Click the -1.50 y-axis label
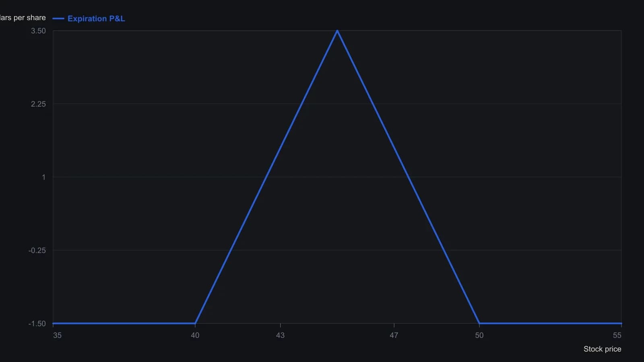This screenshot has width=644, height=362. [37, 324]
